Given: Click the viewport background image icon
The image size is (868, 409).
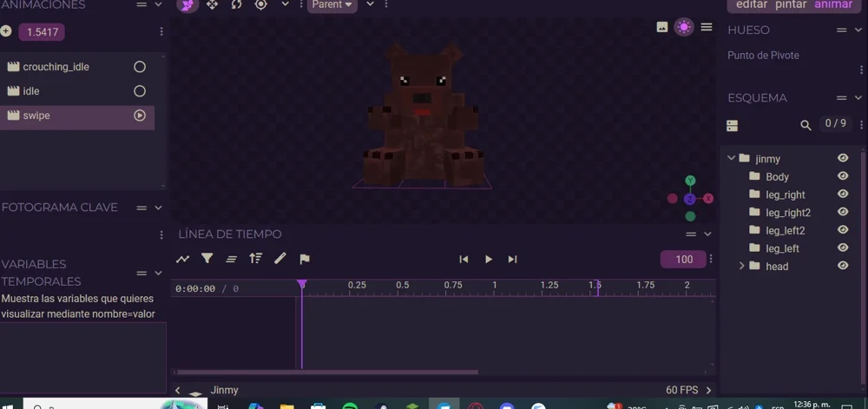Looking at the screenshot, I should pyautogui.click(x=662, y=27).
